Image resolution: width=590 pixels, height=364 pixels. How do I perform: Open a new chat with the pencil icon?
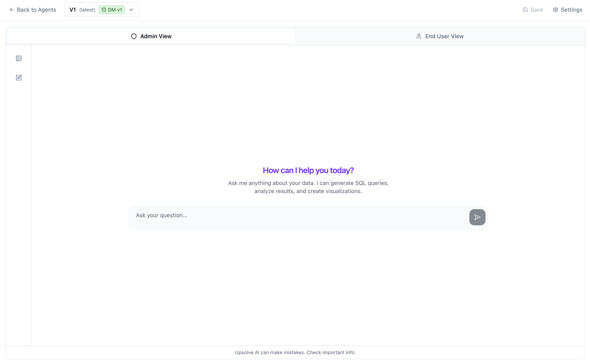coord(19,78)
